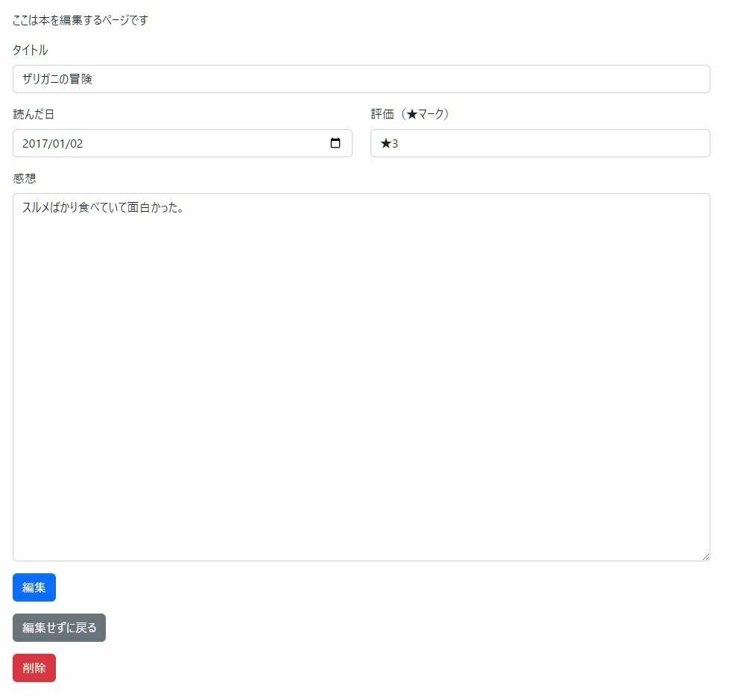This screenshot has width=732, height=700.
Task: Click the 読んだ日 label
Action: (34, 116)
